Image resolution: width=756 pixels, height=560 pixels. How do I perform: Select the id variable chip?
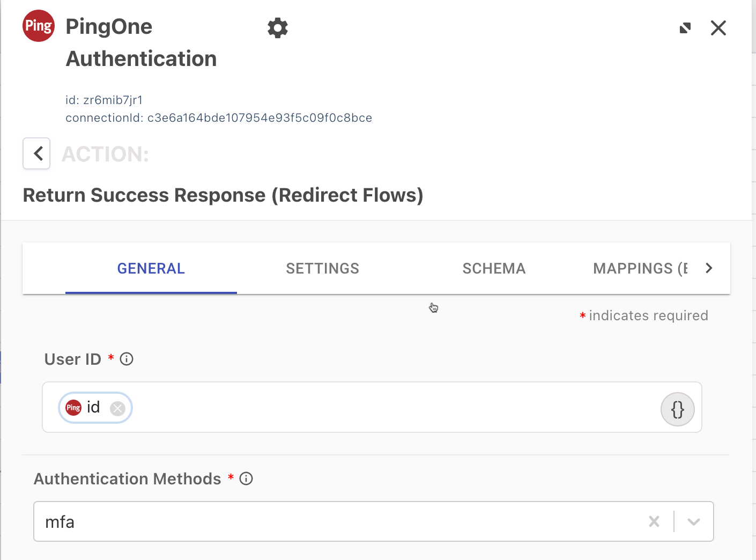click(x=92, y=408)
